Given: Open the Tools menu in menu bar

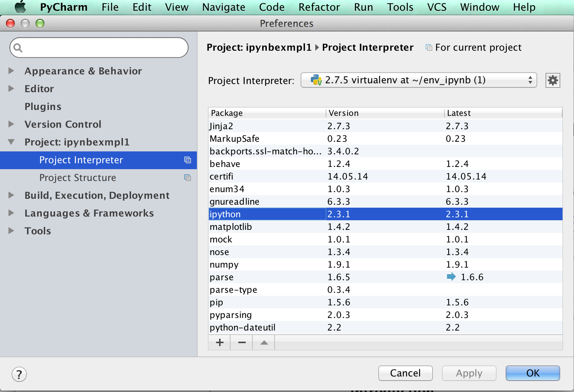Looking at the screenshot, I should (x=400, y=7).
